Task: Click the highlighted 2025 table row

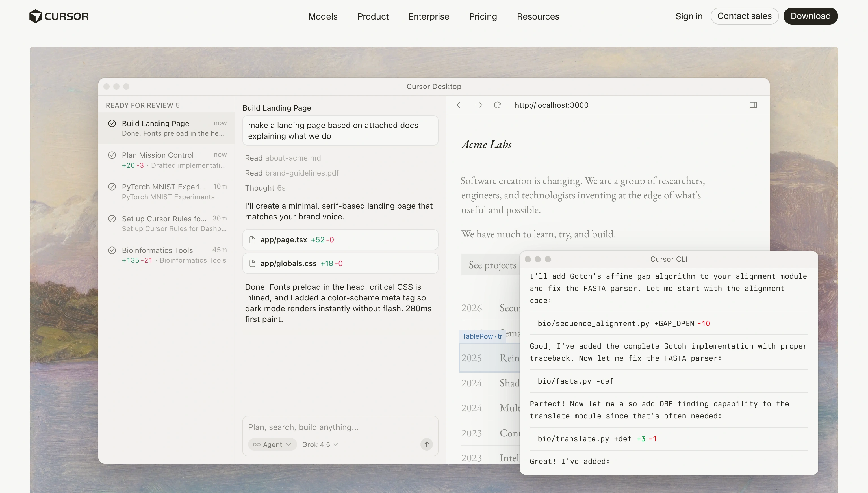Action: [x=489, y=358]
